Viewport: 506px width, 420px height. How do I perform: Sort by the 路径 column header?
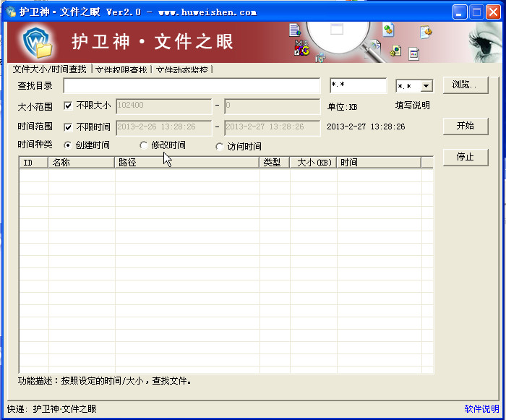(x=186, y=163)
